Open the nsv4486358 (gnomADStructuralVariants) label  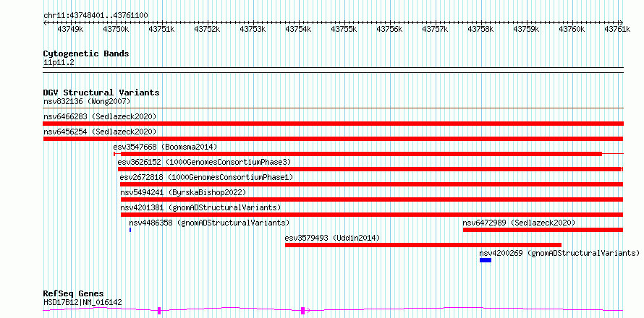pyautogui.click(x=209, y=223)
